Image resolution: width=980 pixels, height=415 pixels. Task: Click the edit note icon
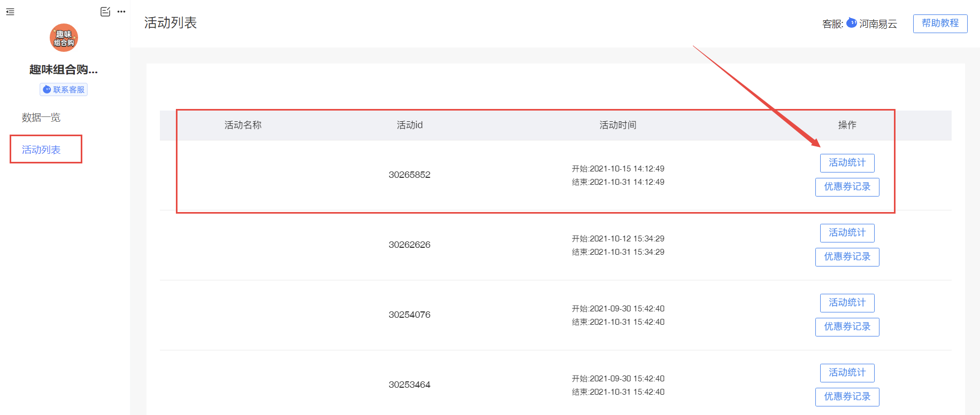[105, 12]
